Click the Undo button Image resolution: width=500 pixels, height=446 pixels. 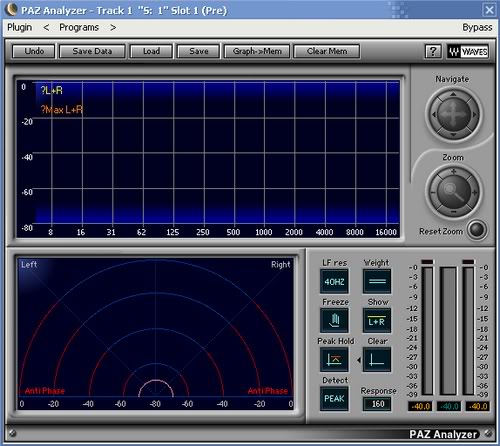pos(34,51)
